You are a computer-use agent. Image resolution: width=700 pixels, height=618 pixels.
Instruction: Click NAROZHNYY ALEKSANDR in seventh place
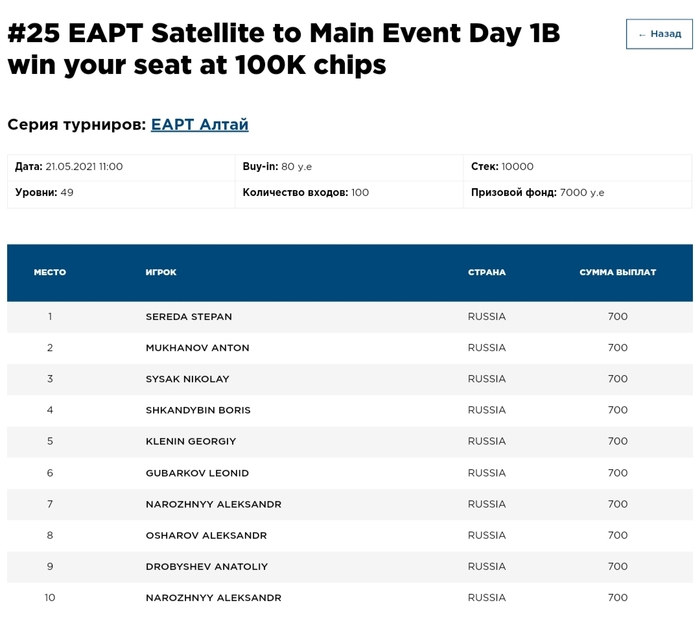[x=213, y=504]
